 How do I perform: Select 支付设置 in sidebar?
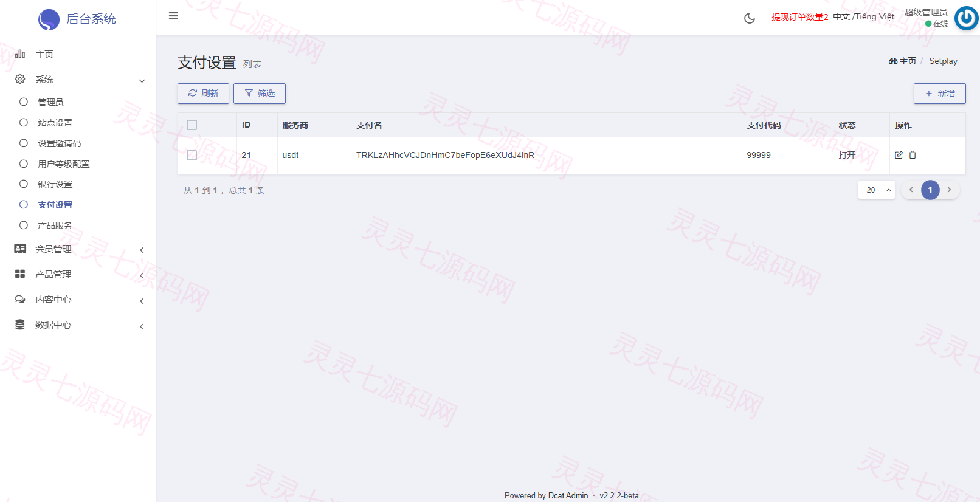point(55,205)
